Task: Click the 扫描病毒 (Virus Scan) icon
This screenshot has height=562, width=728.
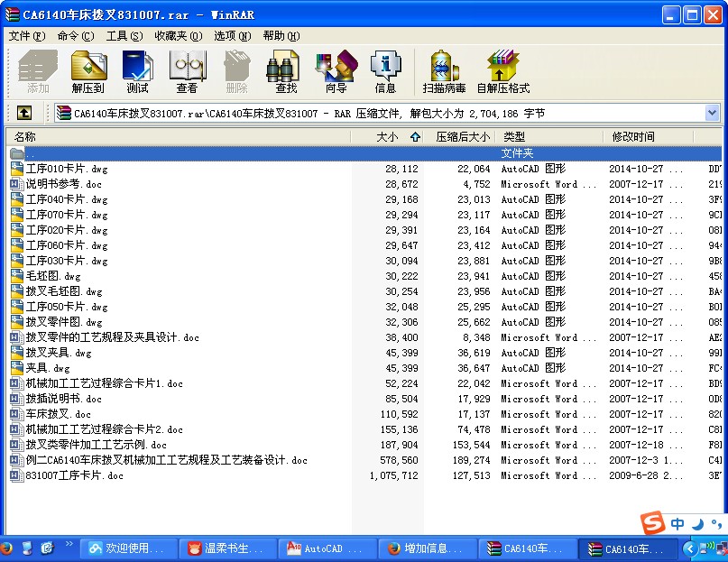Action: 444,71
